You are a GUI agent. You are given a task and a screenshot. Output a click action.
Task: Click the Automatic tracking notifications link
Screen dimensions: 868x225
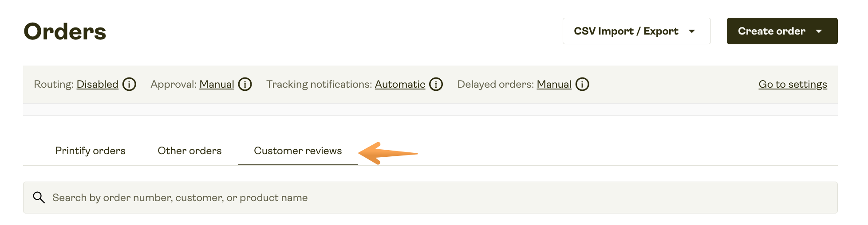[x=400, y=84]
